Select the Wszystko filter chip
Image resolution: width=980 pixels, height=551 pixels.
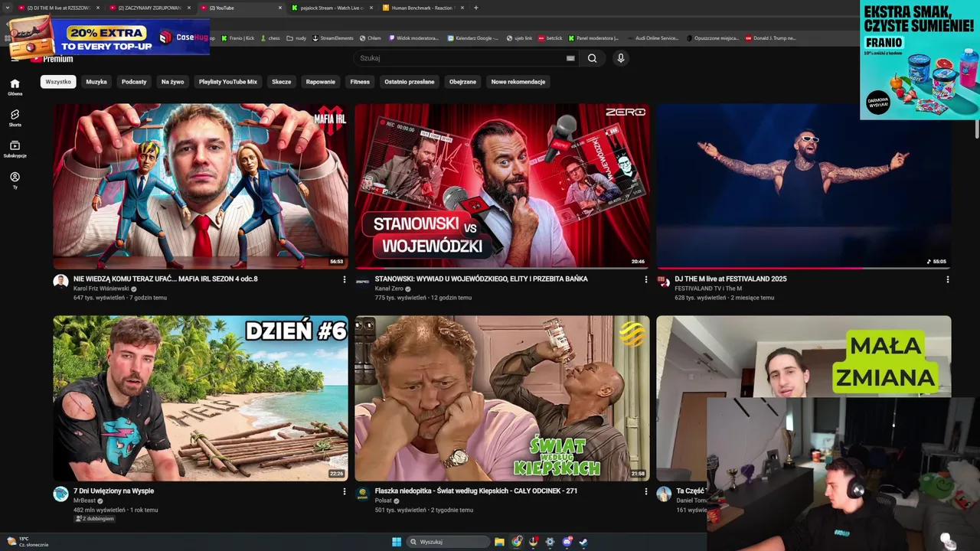(x=58, y=82)
